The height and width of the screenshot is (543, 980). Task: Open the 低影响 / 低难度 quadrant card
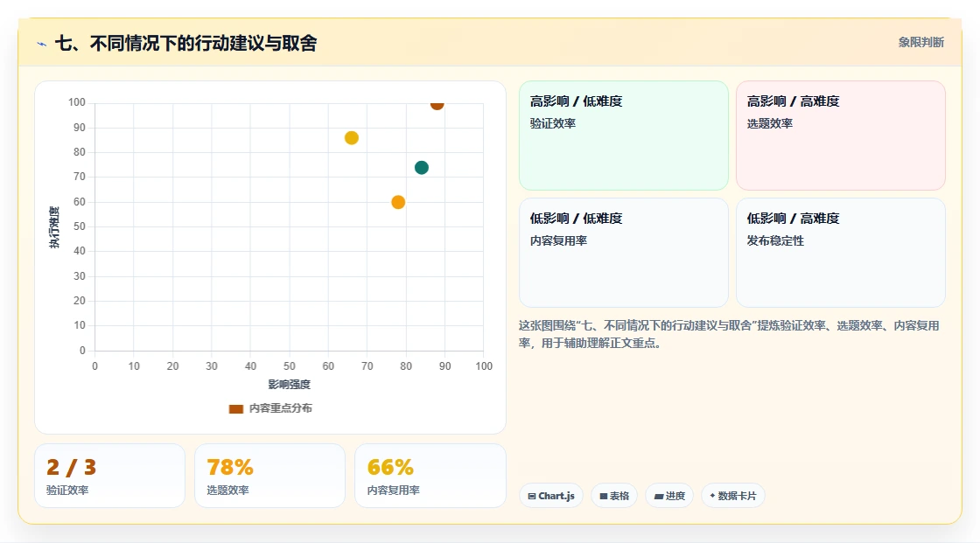(x=624, y=253)
